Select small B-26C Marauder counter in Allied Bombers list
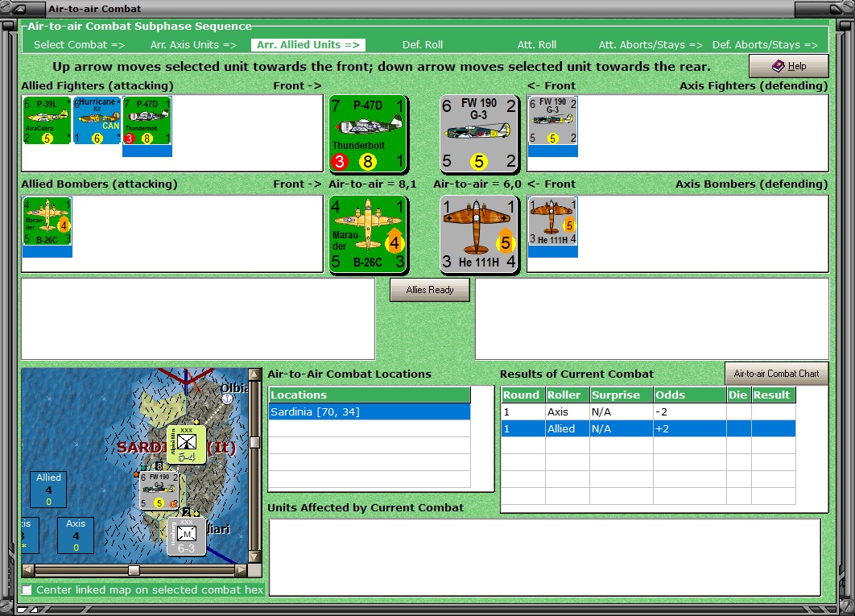Viewport: 855px width, 616px height. 47,221
